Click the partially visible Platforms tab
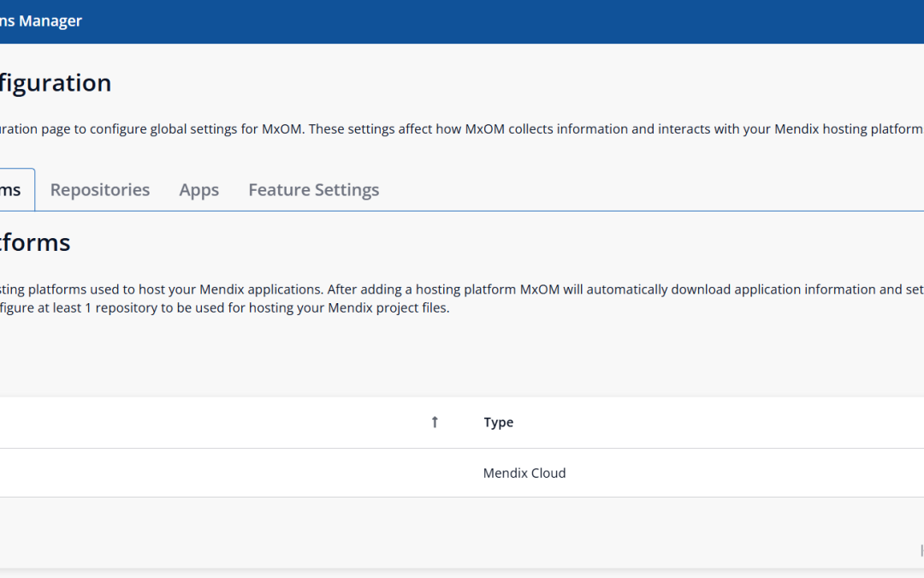924x578 pixels. point(13,190)
